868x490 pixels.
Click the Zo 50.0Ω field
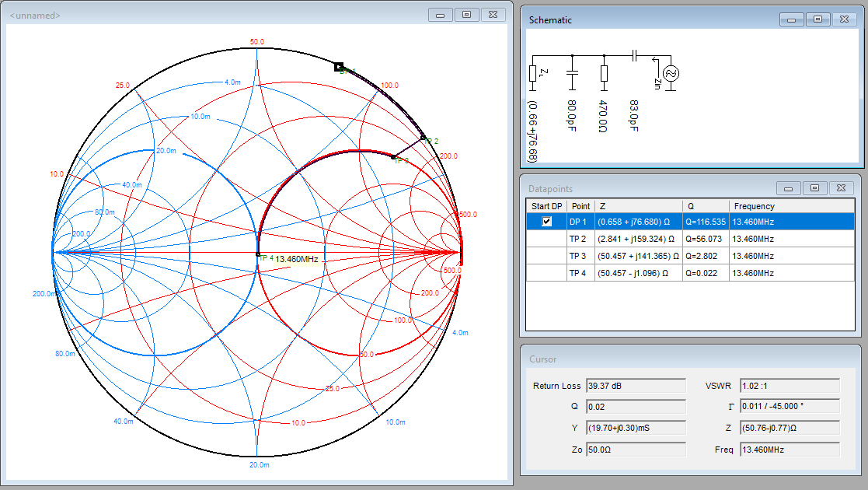tap(635, 450)
